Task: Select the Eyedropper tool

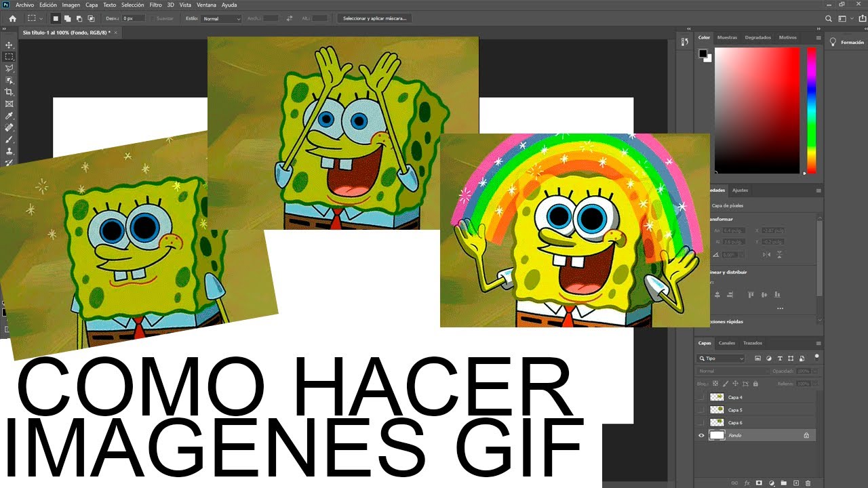Action: click(x=9, y=116)
